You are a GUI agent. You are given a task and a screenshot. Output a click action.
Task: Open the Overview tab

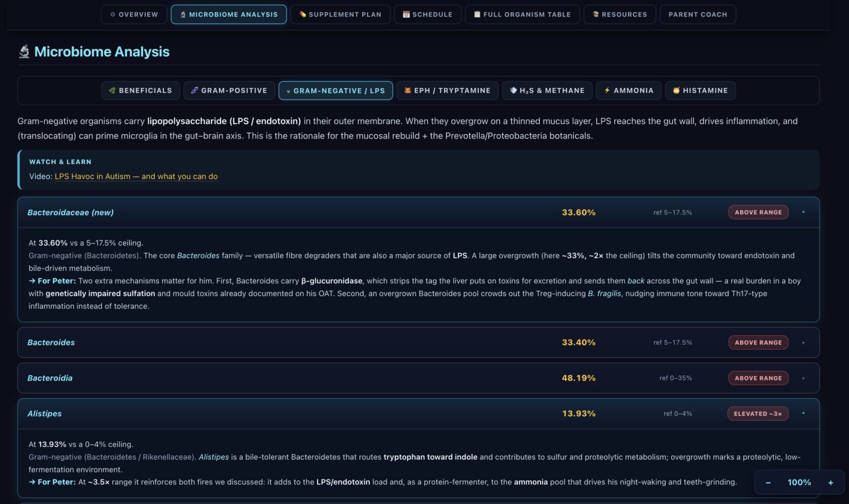point(134,14)
